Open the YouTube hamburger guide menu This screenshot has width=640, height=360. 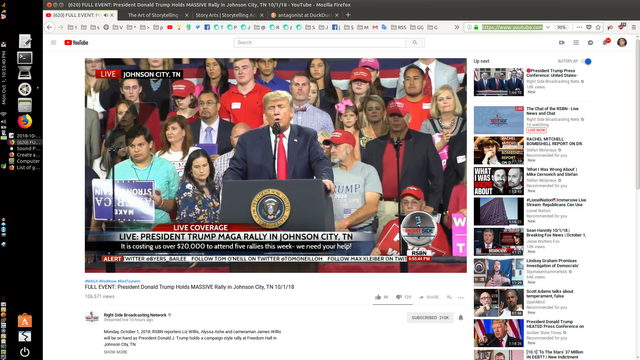(x=53, y=42)
